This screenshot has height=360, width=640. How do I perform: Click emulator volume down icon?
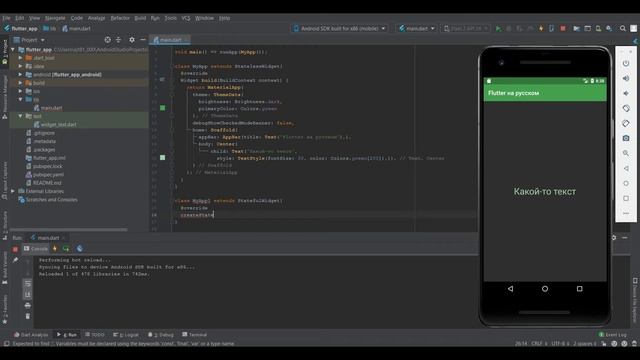[x=626, y=93]
